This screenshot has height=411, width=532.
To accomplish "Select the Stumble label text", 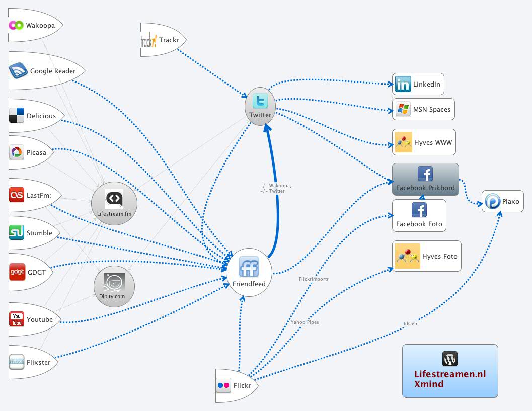I will click(x=39, y=233).
